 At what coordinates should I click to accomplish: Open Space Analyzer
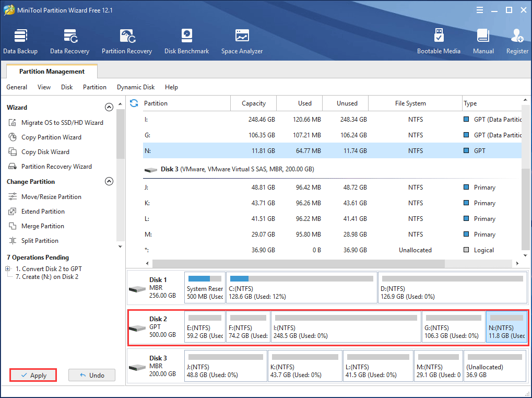(x=242, y=42)
